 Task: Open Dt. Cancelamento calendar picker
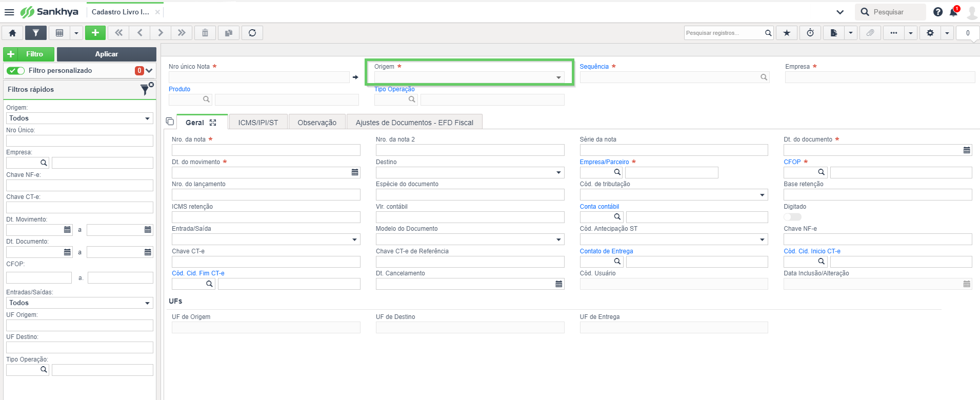(x=559, y=284)
